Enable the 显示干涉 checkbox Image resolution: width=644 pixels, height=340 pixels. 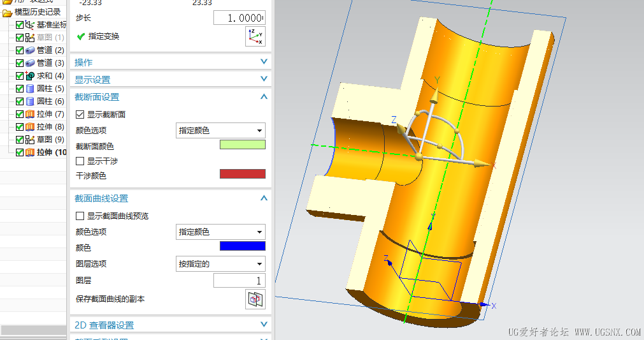click(x=80, y=161)
